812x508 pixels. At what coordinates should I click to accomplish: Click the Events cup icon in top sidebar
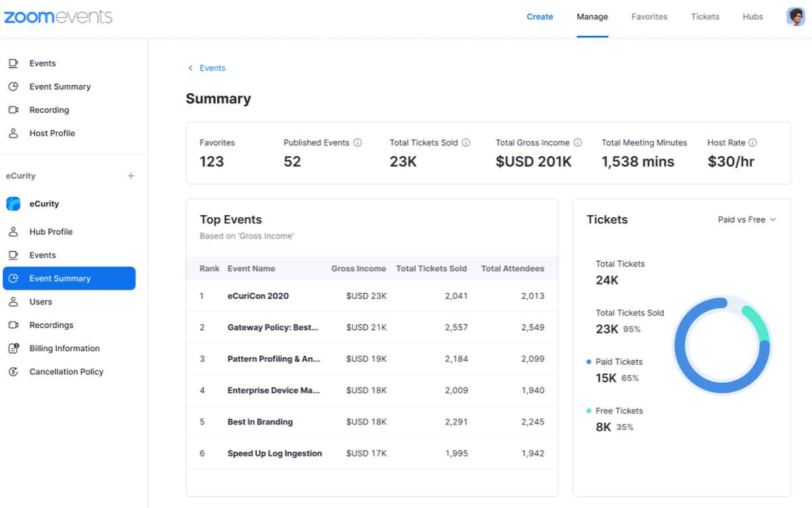tap(13, 64)
